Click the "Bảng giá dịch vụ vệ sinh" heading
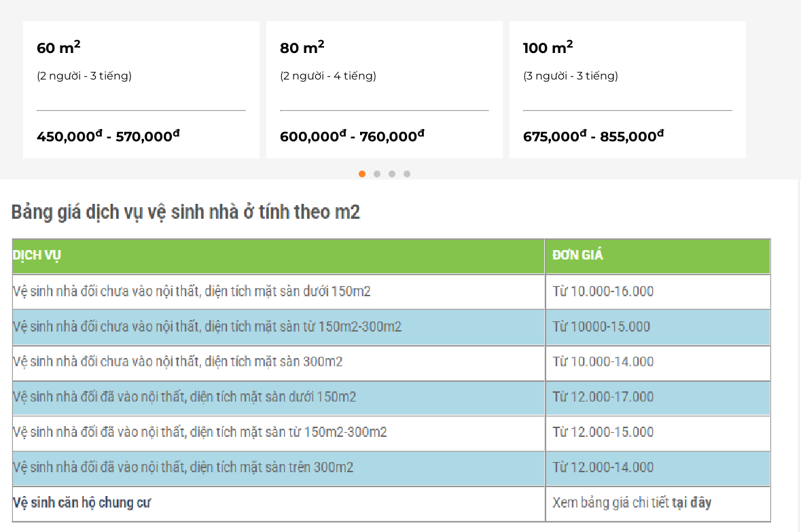Screen dimensions: 801x532 tap(185, 212)
